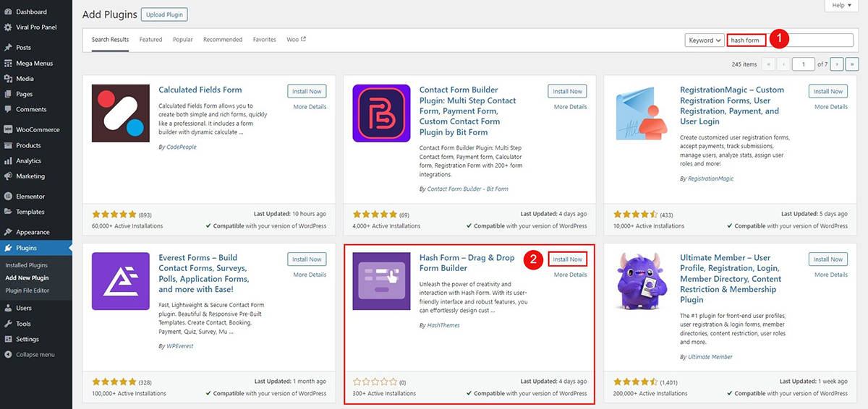Screen dimensions: 868x409
Task: Install the Hash Form plugin
Action: click(x=567, y=259)
